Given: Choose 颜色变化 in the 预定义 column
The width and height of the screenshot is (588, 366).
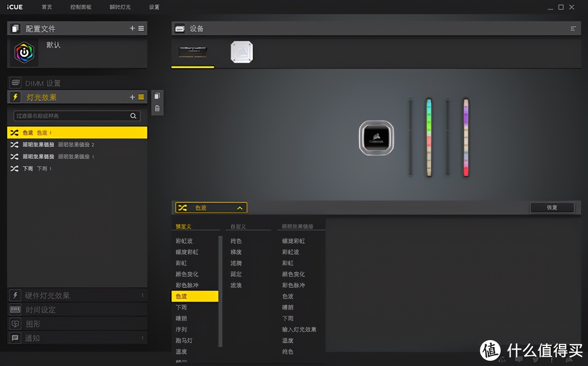Looking at the screenshot, I should 187,274.
